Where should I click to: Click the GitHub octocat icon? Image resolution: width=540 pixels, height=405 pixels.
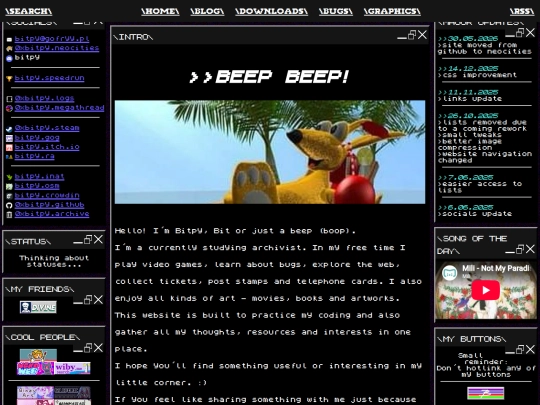pos(9,206)
